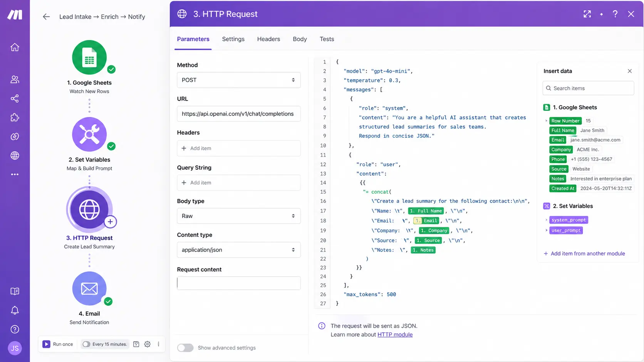Click the '1. Full Name' pill in the code editor
644x362 pixels.
[426, 211]
